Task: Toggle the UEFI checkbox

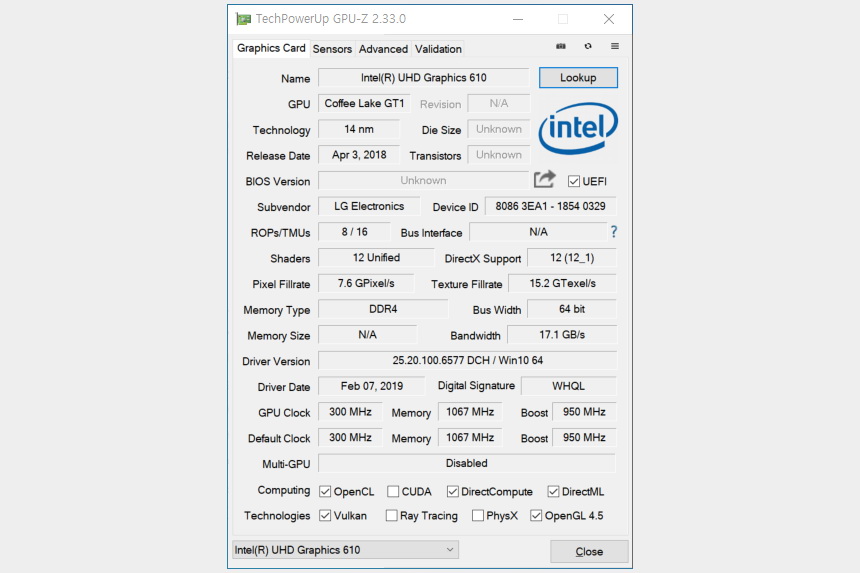Action: pos(574,181)
